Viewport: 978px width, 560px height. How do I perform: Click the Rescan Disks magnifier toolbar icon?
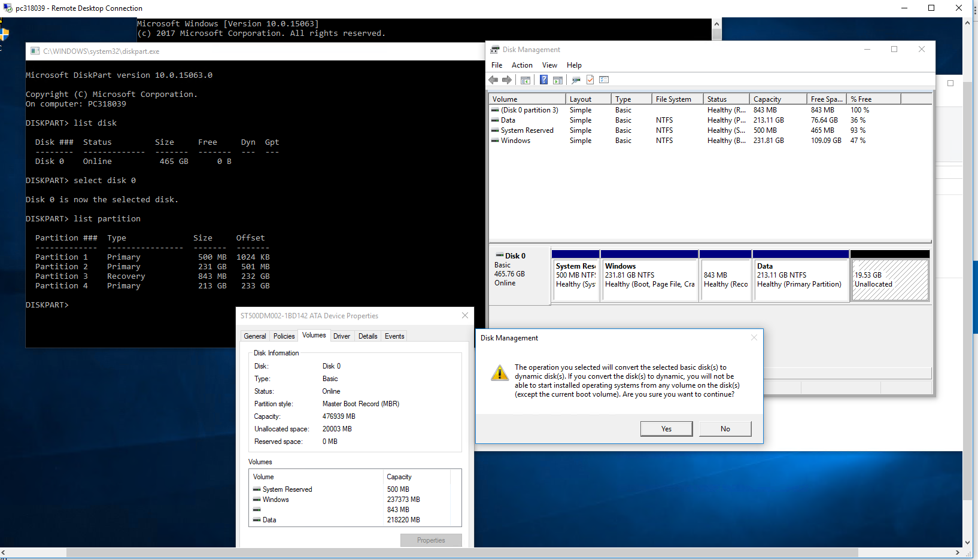pyautogui.click(x=576, y=80)
